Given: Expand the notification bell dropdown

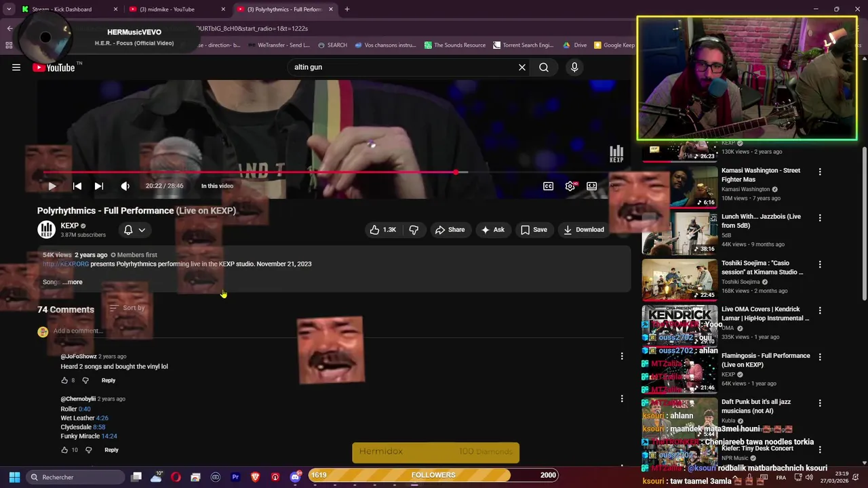Looking at the screenshot, I should 134,230.
